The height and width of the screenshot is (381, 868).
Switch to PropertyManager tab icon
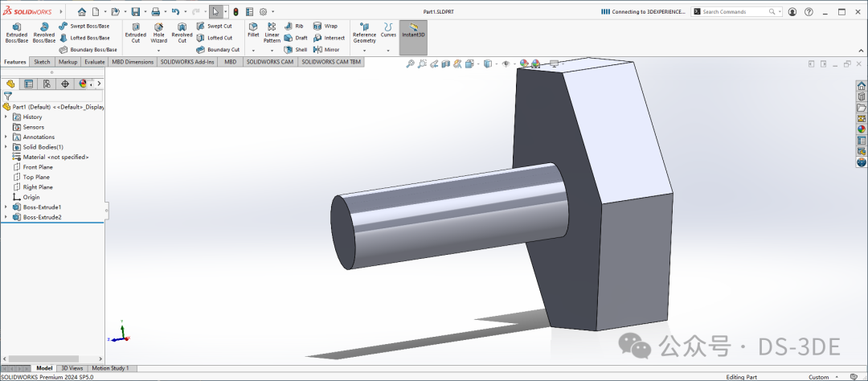pos(28,84)
